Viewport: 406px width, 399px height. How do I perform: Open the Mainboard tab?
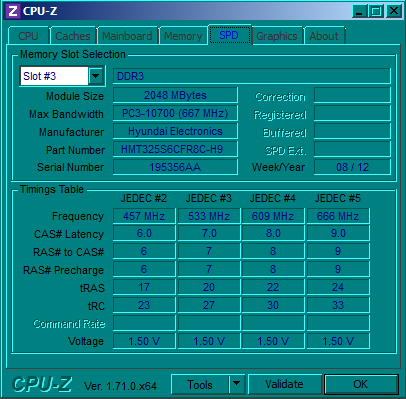pyautogui.click(x=127, y=36)
